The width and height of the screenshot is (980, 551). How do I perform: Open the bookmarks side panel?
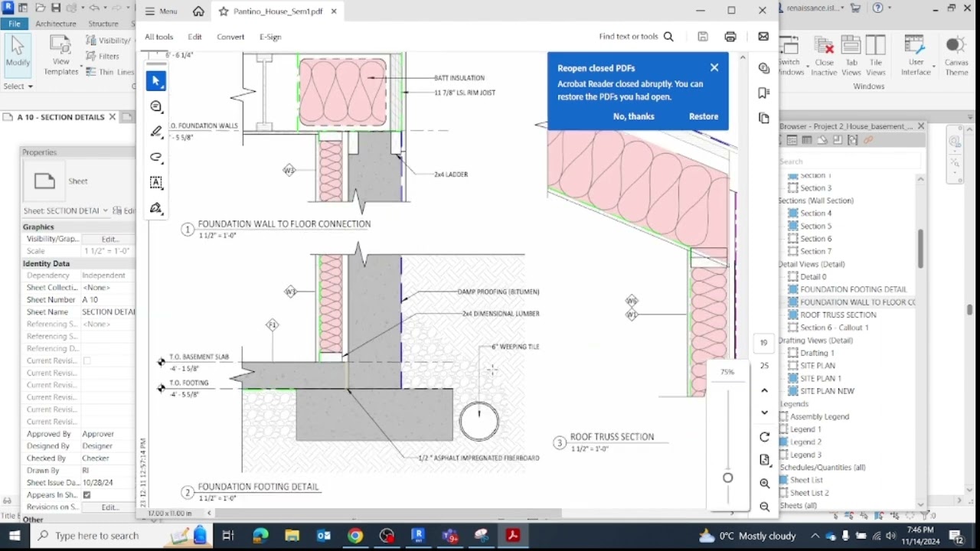[764, 93]
